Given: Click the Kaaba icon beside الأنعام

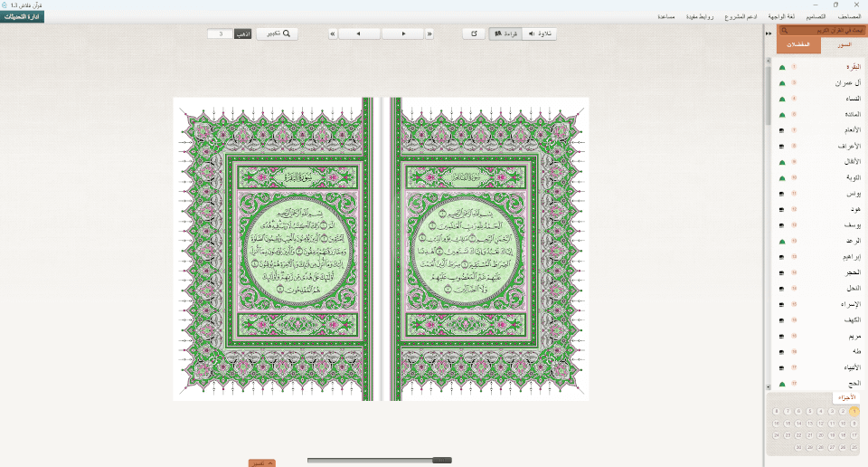Looking at the screenshot, I should click(x=782, y=130).
